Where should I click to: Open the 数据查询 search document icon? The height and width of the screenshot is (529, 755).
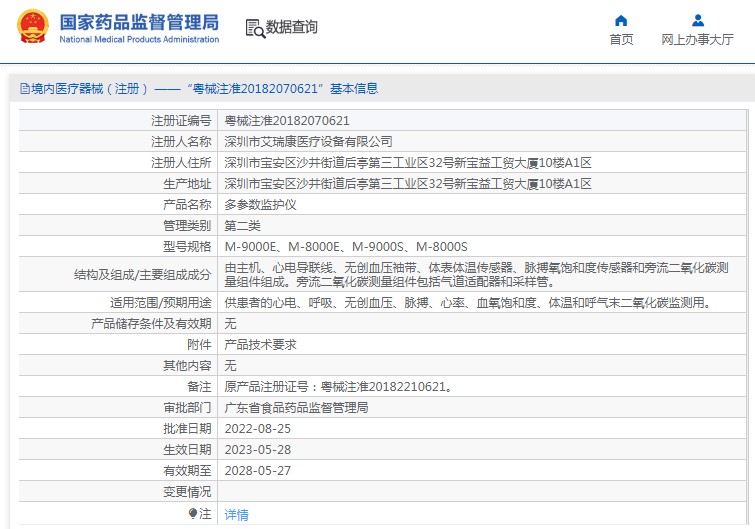click(x=255, y=28)
